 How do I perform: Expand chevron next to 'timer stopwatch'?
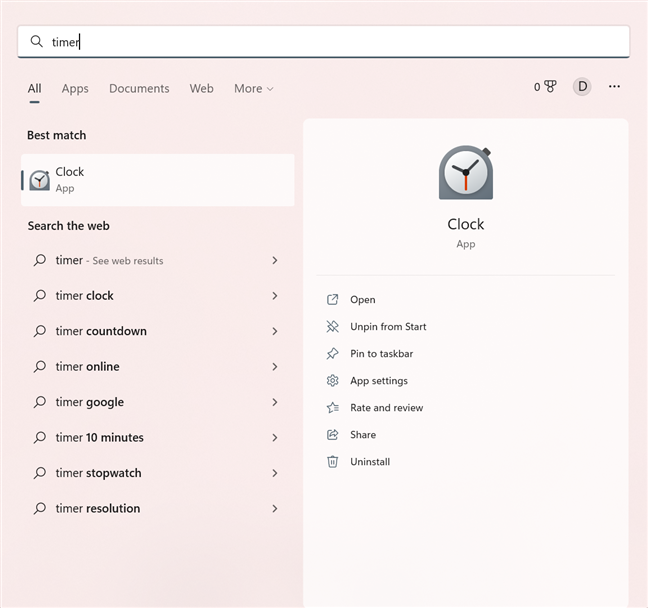(275, 473)
